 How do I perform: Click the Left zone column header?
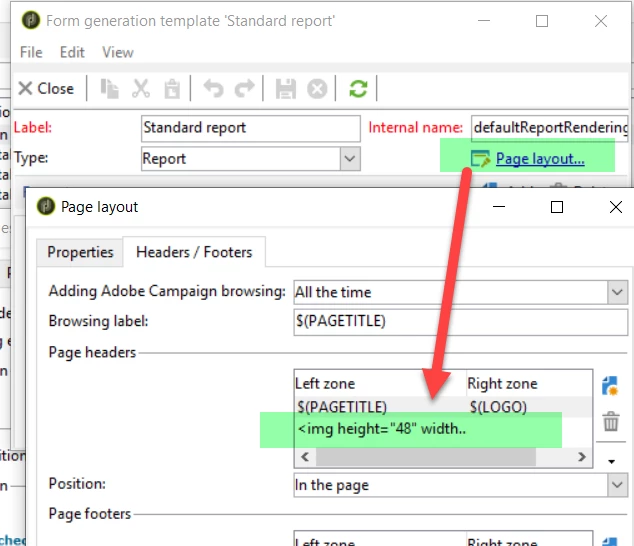pyautogui.click(x=325, y=383)
